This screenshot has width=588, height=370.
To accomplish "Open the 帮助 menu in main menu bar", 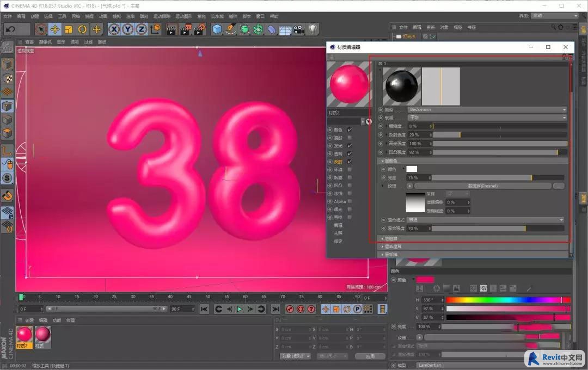I will coord(274,16).
